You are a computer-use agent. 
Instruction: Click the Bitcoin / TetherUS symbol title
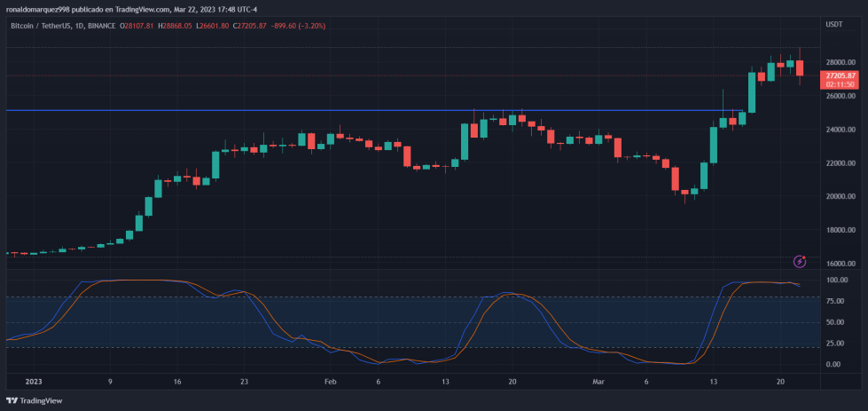click(43, 26)
